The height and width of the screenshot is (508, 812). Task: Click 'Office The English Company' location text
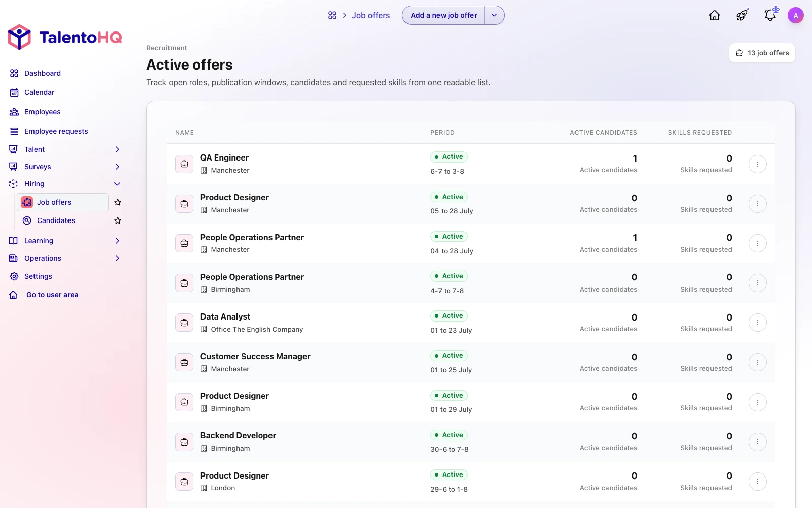(257, 329)
